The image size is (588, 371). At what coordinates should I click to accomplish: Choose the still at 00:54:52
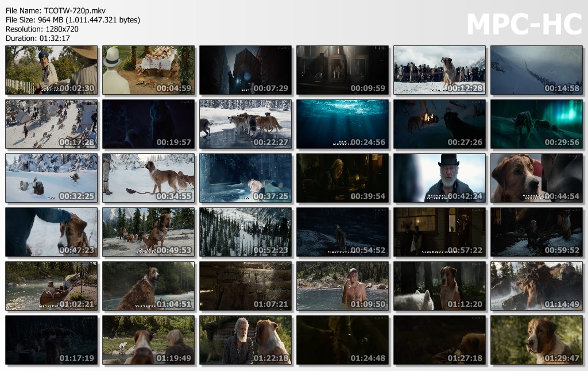[343, 232]
